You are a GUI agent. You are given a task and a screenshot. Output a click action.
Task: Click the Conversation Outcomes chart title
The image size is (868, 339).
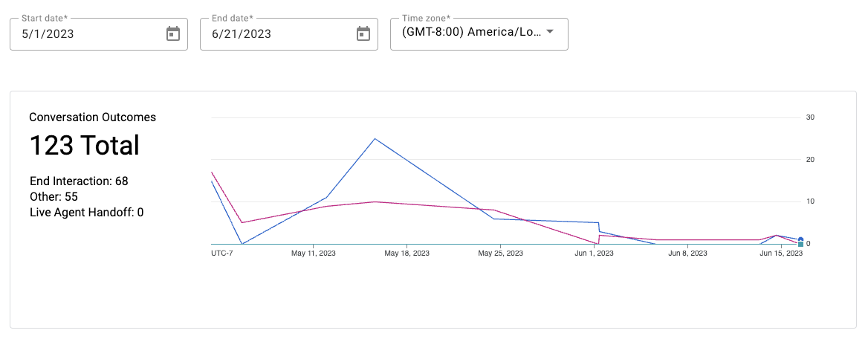92,117
